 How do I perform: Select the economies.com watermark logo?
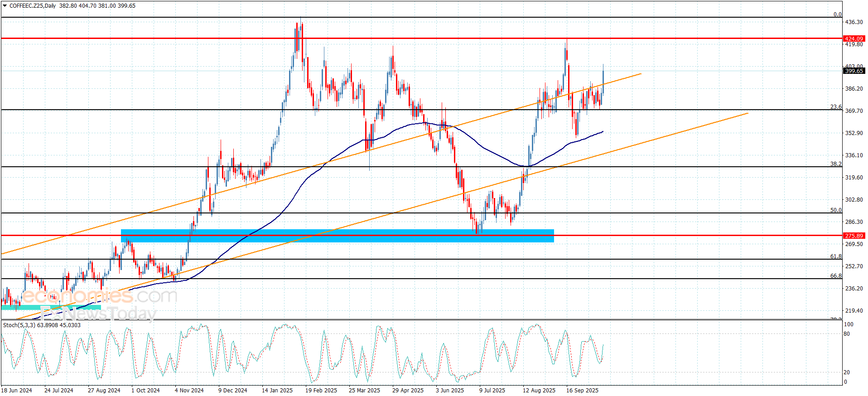click(100, 296)
